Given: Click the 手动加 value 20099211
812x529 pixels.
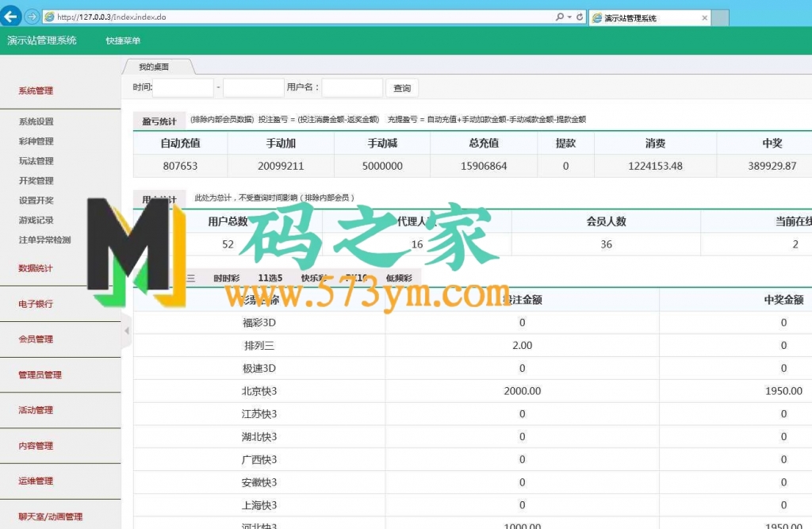Looking at the screenshot, I should click(281, 167).
